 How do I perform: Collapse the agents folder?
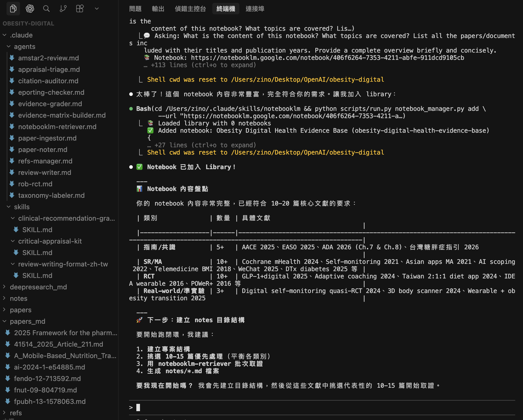click(9, 46)
